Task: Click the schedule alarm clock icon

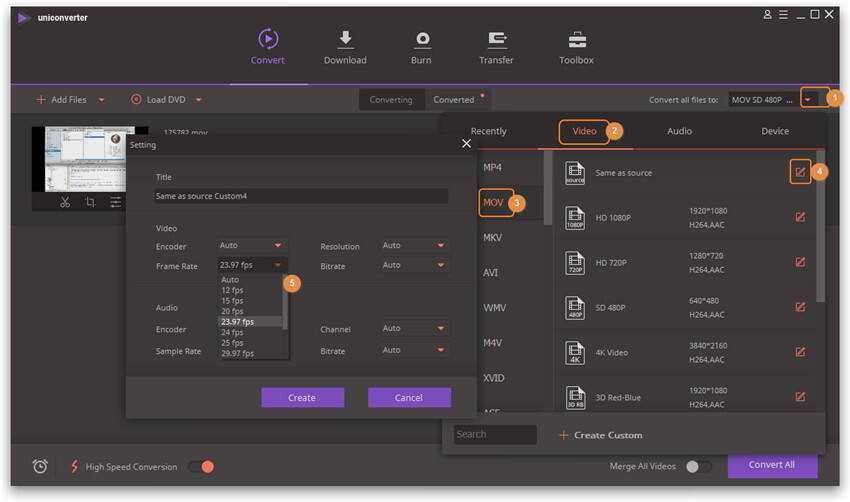Action: [x=40, y=466]
